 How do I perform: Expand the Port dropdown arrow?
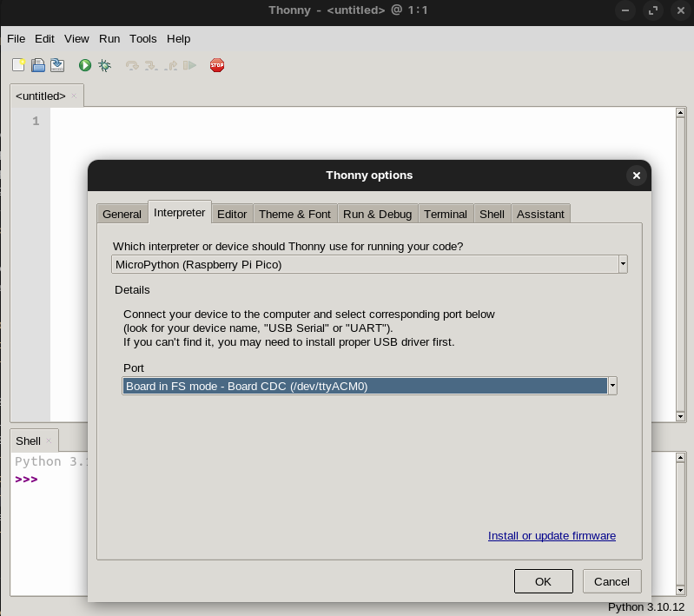click(x=612, y=386)
